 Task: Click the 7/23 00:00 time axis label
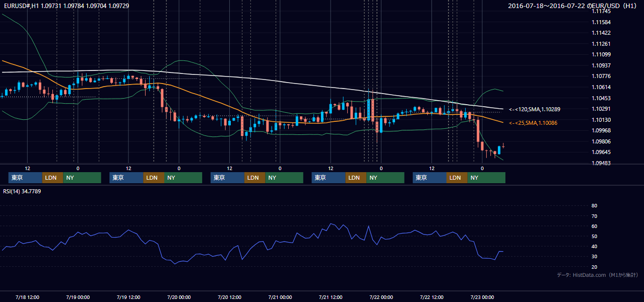tap(482, 297)
